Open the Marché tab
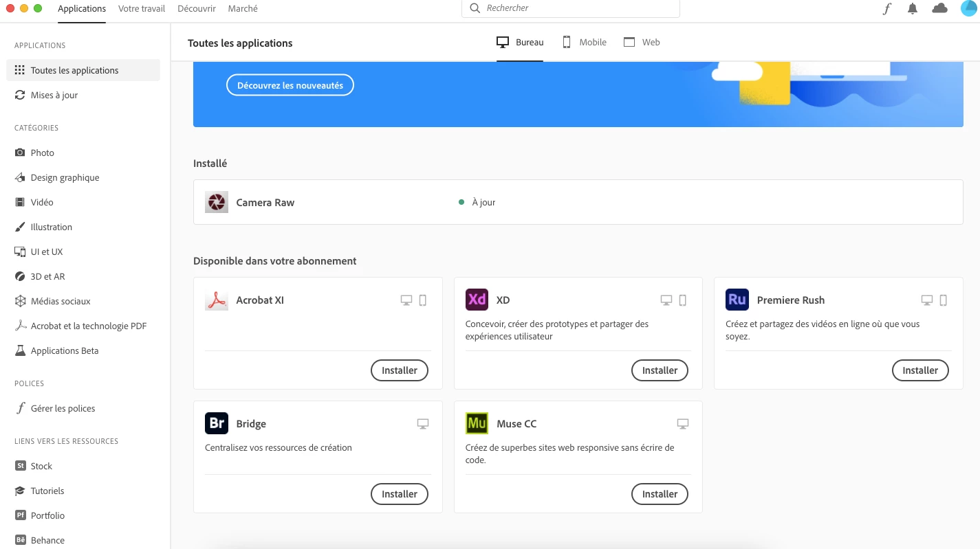Screen dimensions: 980x549 (x=243, y=9)
